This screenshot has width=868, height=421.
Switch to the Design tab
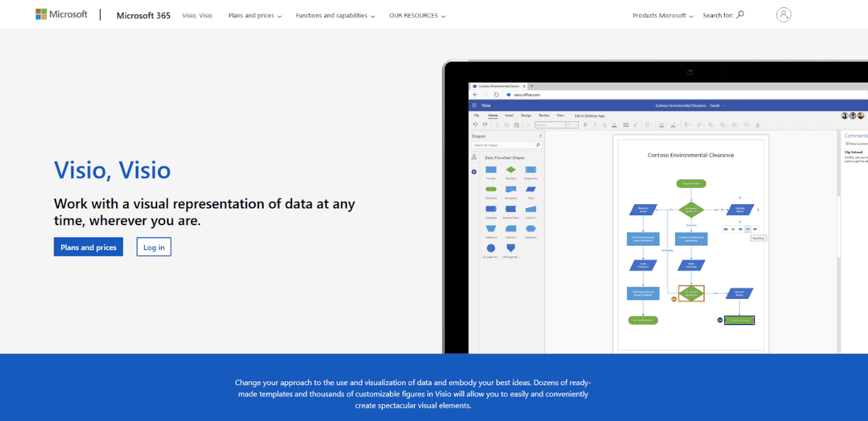point(526,115)
